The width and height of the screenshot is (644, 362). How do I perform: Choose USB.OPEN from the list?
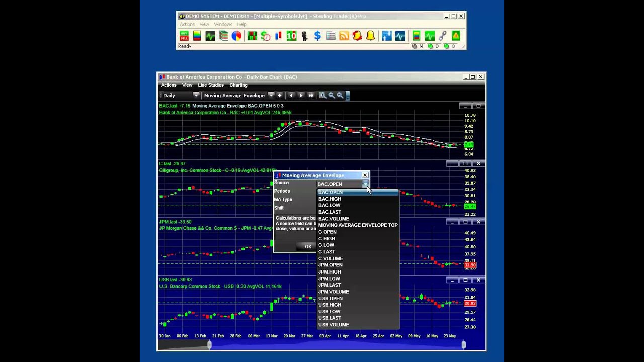pyautogui.click(x=358, y=298)
